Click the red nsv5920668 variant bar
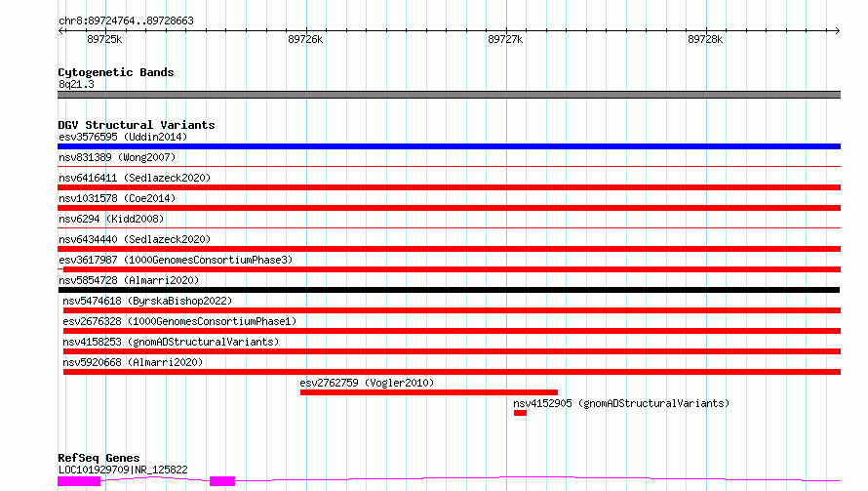Viewport: 868px width, 491px height. click(452, 372)
